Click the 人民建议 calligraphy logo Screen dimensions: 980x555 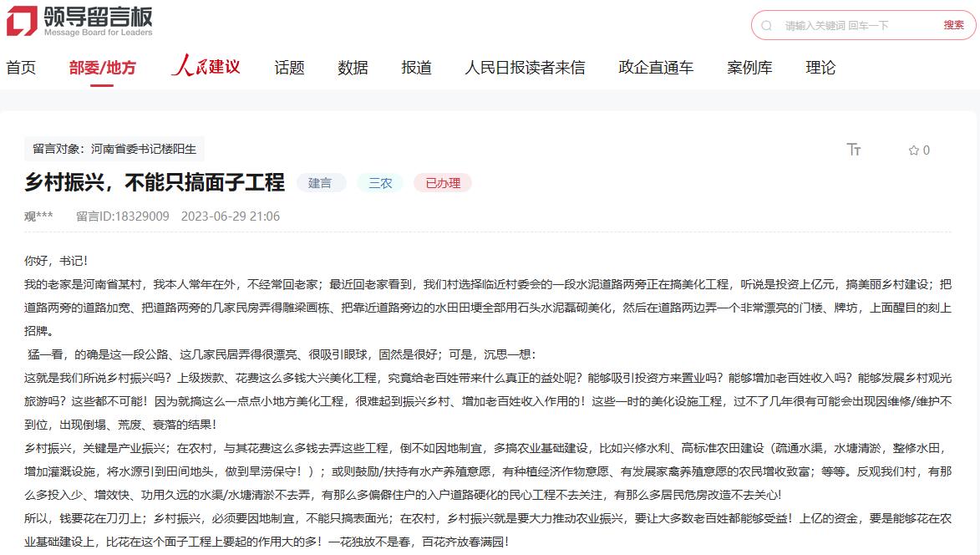tap(206, 66)
